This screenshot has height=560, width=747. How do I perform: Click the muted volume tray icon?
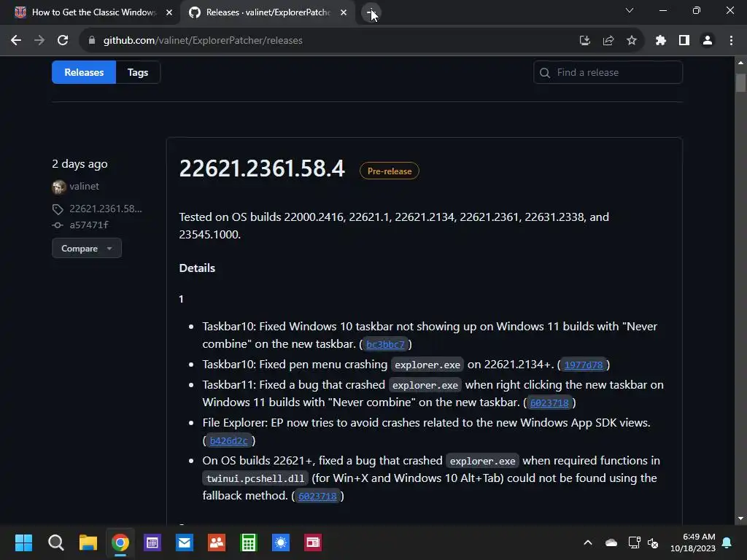pyautogui.click(x=653, y=542)
